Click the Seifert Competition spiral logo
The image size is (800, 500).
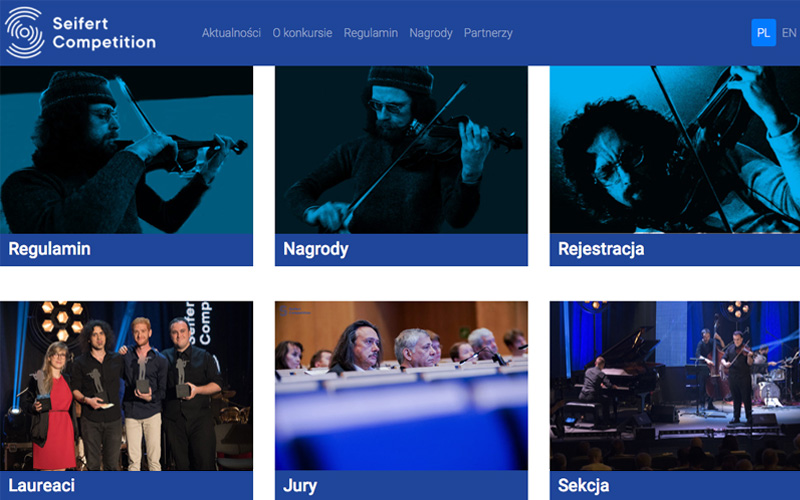click(x=24, y=33)
